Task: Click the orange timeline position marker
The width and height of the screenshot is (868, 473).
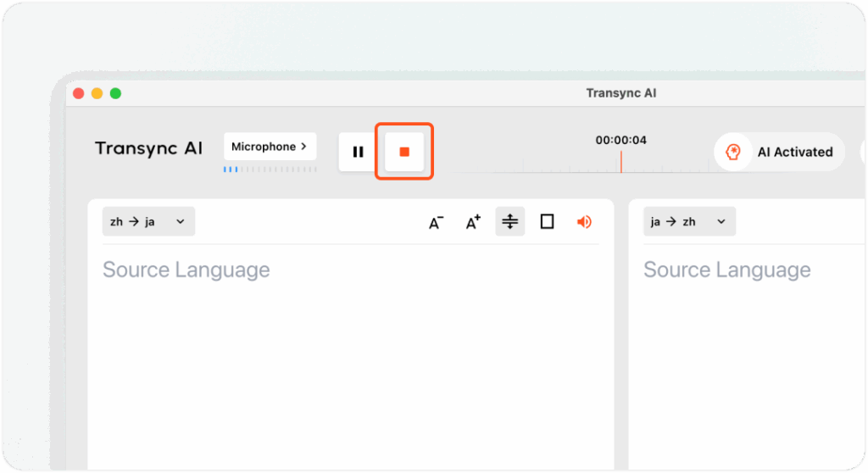Action: (620, 162)
